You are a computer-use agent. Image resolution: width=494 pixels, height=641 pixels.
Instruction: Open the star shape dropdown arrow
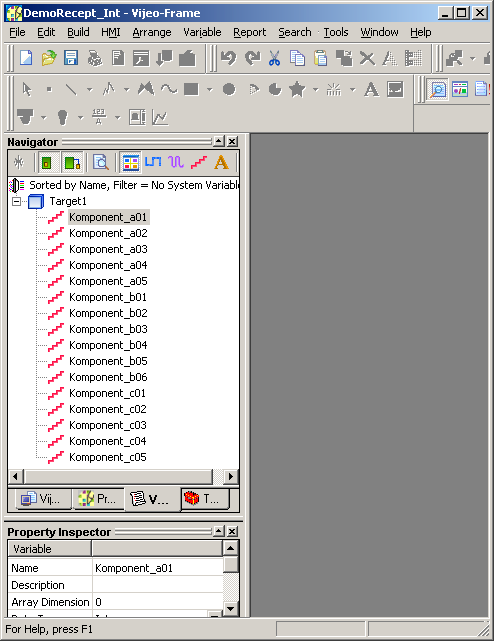click(315, 89)
